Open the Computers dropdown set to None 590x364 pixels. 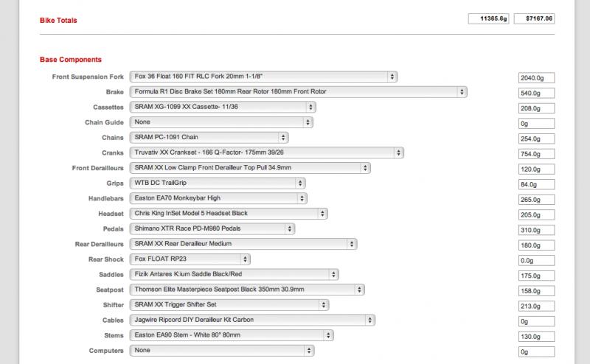coord(223,351)
